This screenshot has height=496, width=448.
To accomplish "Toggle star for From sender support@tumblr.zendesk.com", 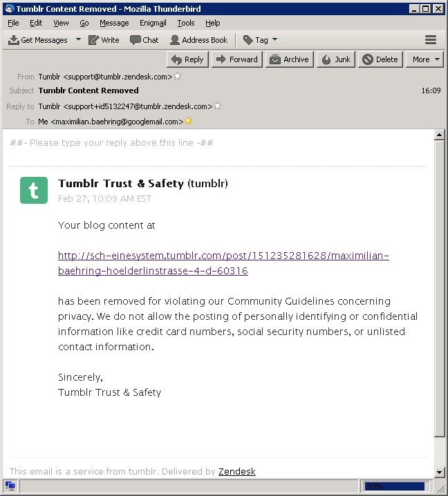I will pos(177,76).
